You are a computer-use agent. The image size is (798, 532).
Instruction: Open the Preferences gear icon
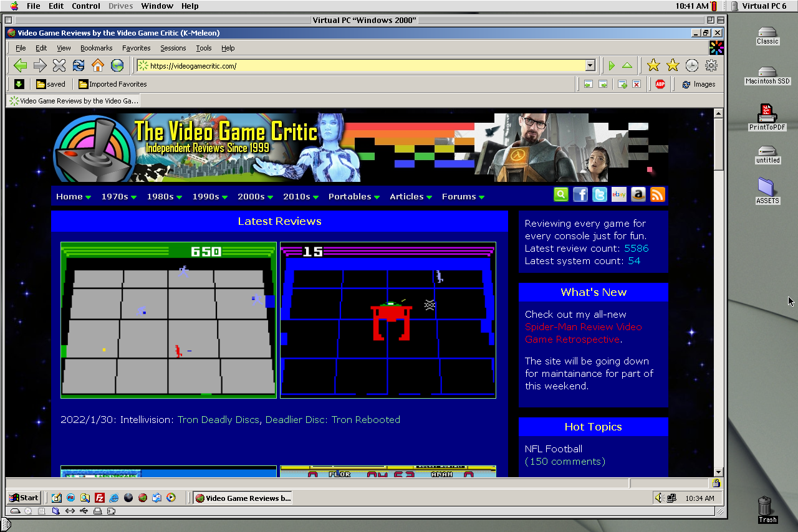711,65
